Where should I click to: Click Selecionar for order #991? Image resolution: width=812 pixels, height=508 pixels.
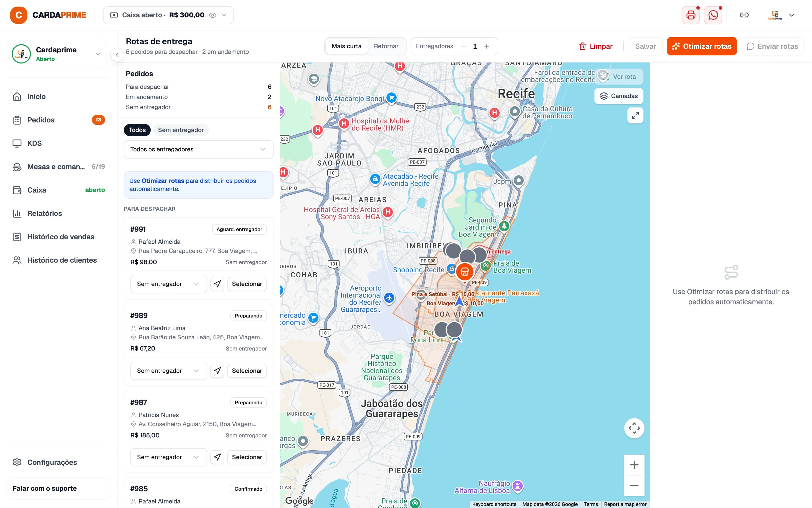(247, 284)
